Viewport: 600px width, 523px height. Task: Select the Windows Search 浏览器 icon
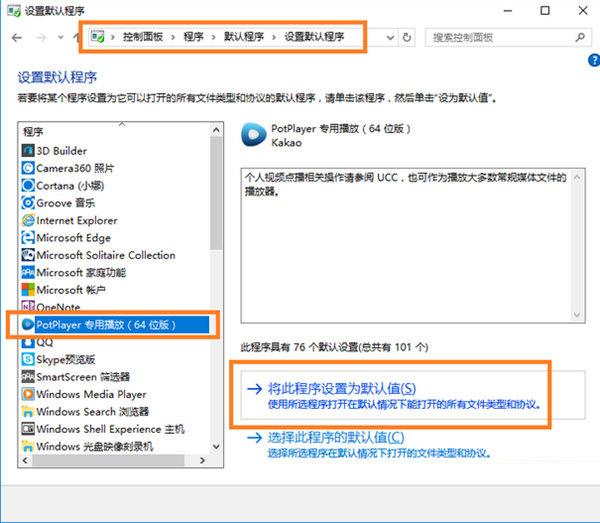tap(28, 412)
